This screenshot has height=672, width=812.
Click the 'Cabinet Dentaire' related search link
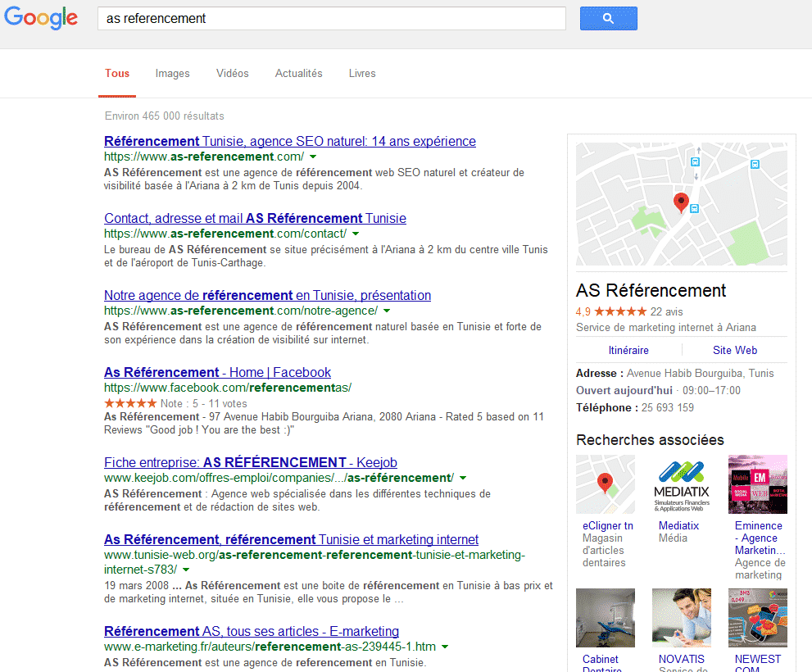pyautogui.click(x=601, y=663)
